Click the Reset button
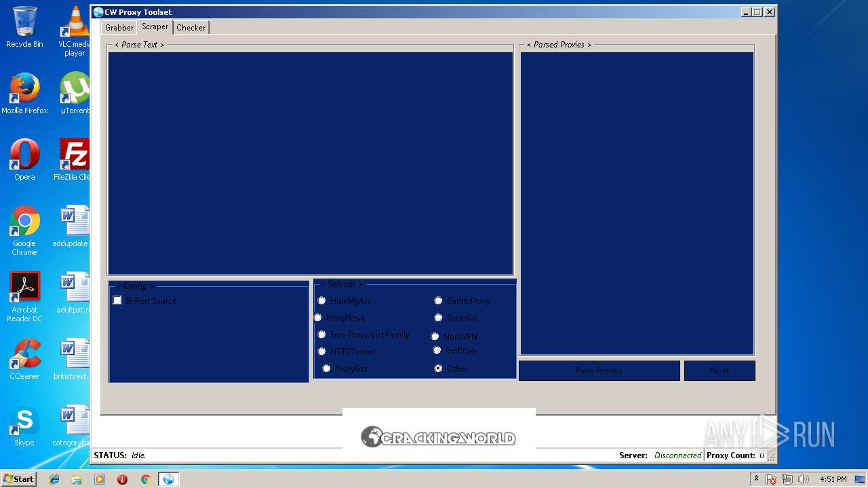Image resolution: width=868 pixels, height=488 pixels. [719, 371]
